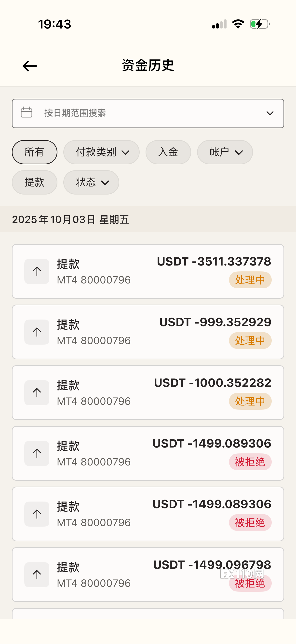296x644 pixels.
Task: Open the USDT -3511.337378 withdrawal record
Action: tap(148, 271)
